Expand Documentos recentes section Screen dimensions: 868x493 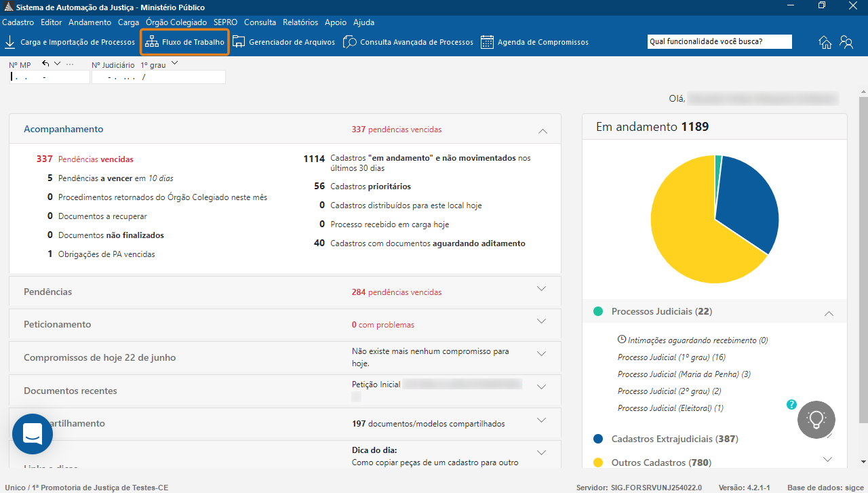(x=541, y=387)
